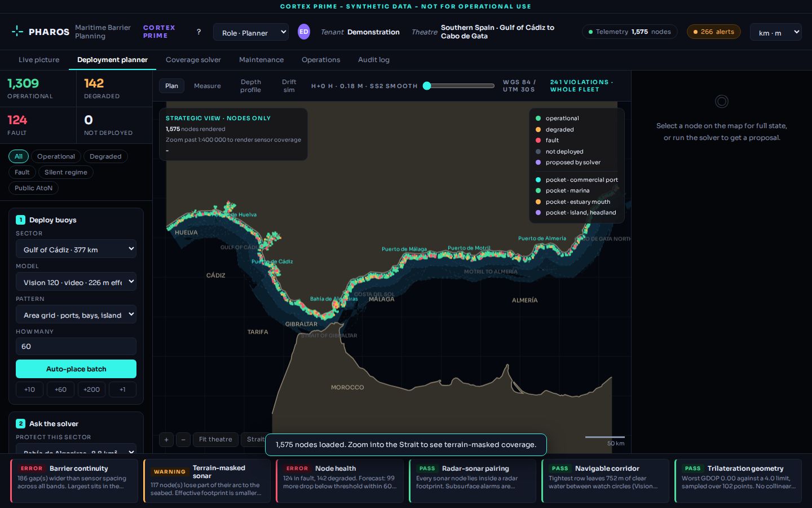Switch to the Live picture tab
This screenshot has width=812, height=508.
tap(39, 59)
